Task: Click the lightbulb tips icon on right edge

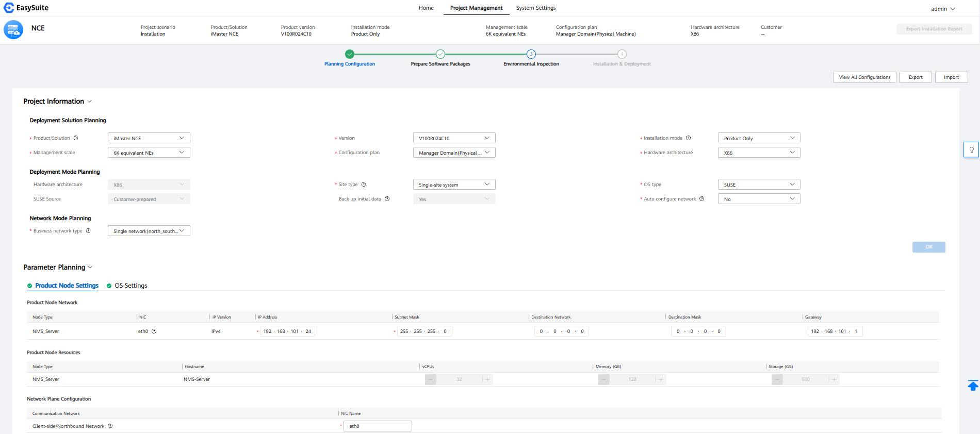Action: pyautogui.click(x=971, y=149)
